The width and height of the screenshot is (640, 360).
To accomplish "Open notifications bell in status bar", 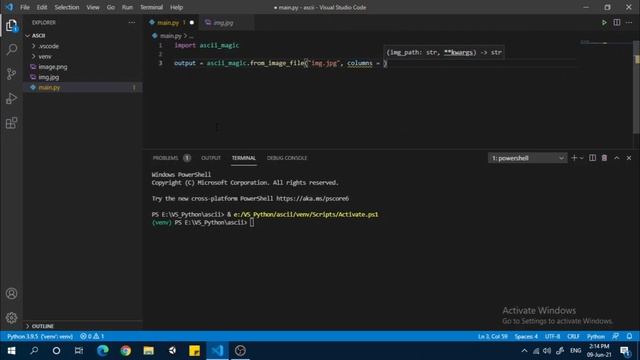I will pyautogui.click(x=629, y=336).
